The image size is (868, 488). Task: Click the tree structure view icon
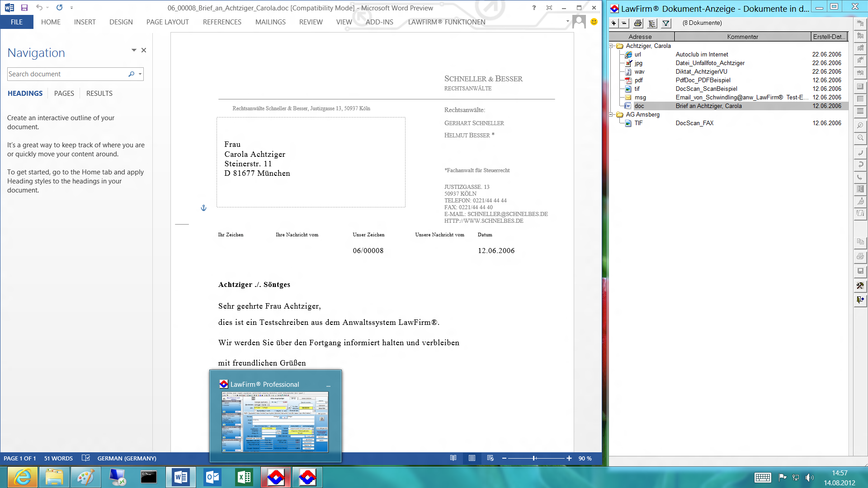click(x=652, y=23)
